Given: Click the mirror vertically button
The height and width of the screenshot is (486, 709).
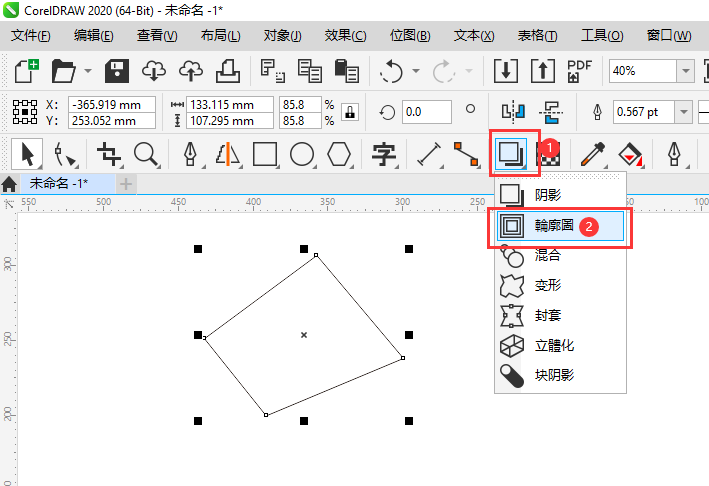Looking at the screenshot, I should (551, 112).
